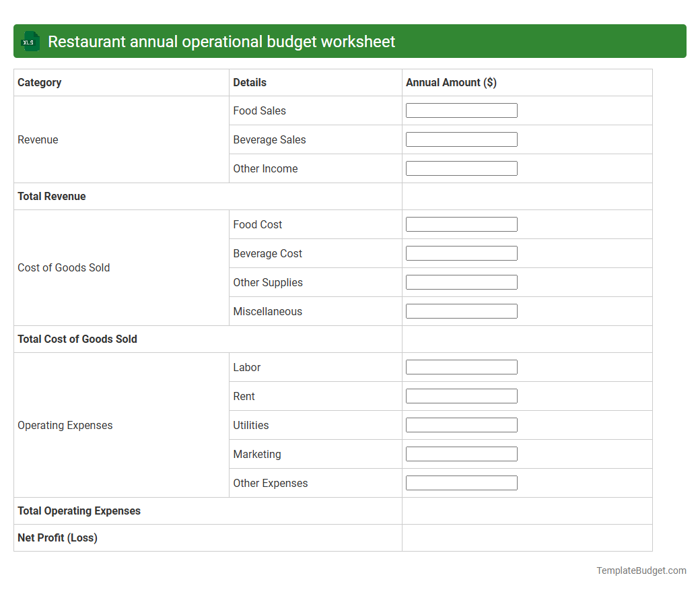The height and width of the screenshot is (590, 700).
Task: Select the Details column header
Action: pos(250,82)
